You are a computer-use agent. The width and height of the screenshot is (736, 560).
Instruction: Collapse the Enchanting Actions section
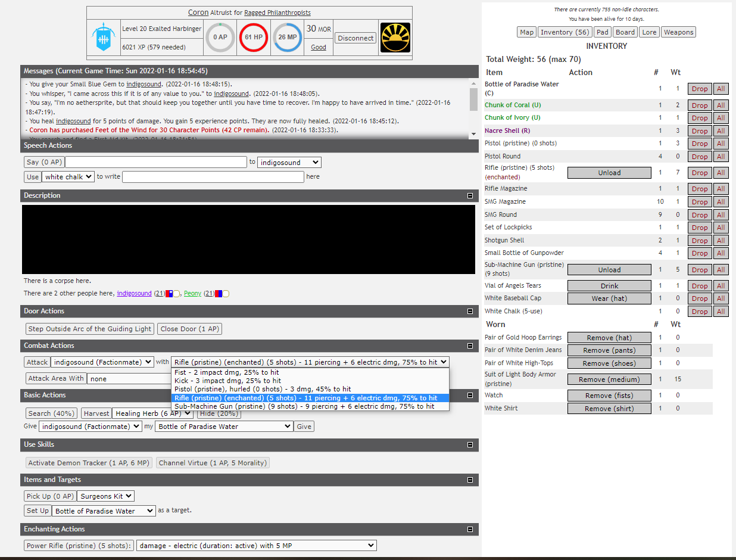(x=470, y=529)
